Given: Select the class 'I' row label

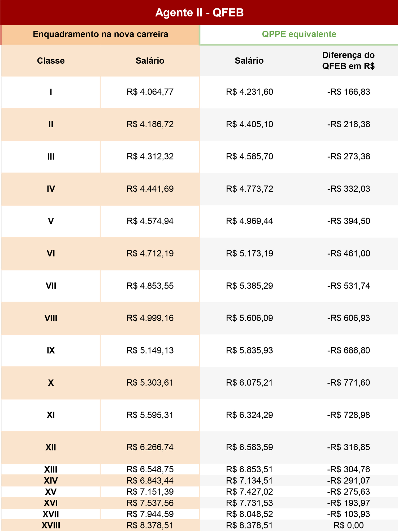Looking at the screenshot, I should (x=51, y=92).
